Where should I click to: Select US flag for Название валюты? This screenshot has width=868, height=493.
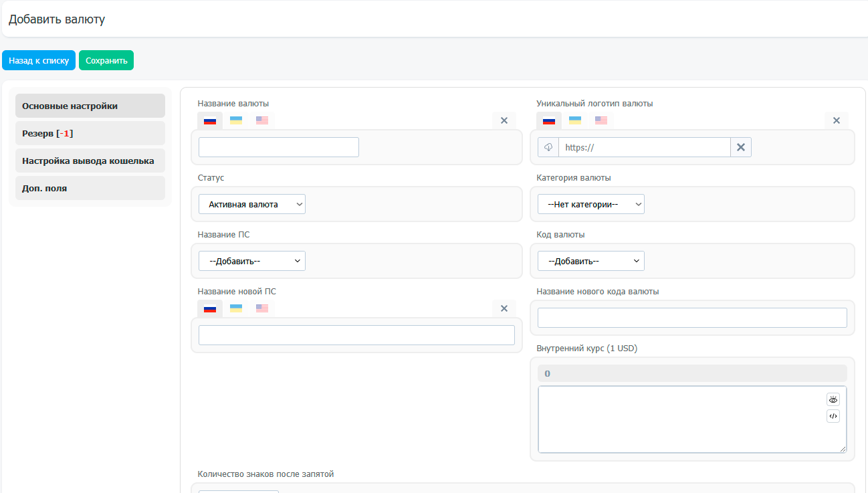click(262, 120)
